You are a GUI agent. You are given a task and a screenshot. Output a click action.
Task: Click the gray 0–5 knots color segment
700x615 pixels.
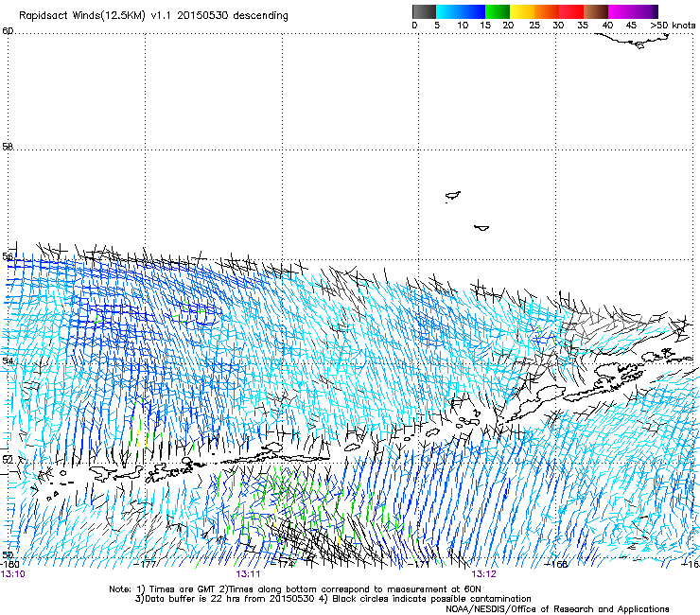(424, 11)
